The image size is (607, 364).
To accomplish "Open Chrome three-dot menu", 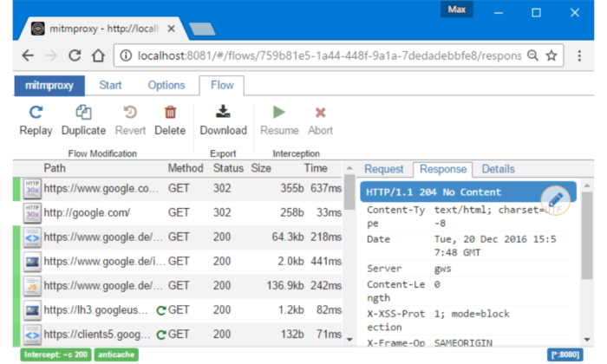I will pos(579,56).
